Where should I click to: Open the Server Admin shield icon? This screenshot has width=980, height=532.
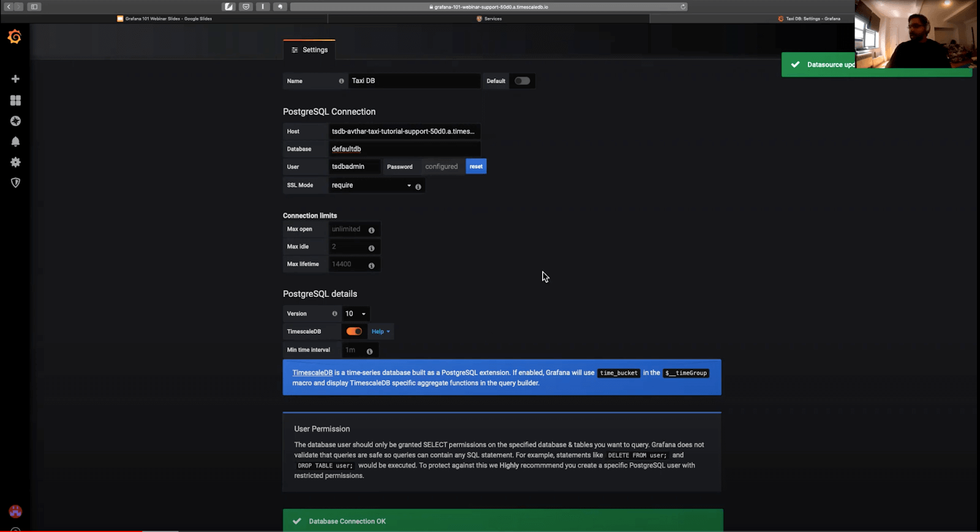(x=15, y=182)
